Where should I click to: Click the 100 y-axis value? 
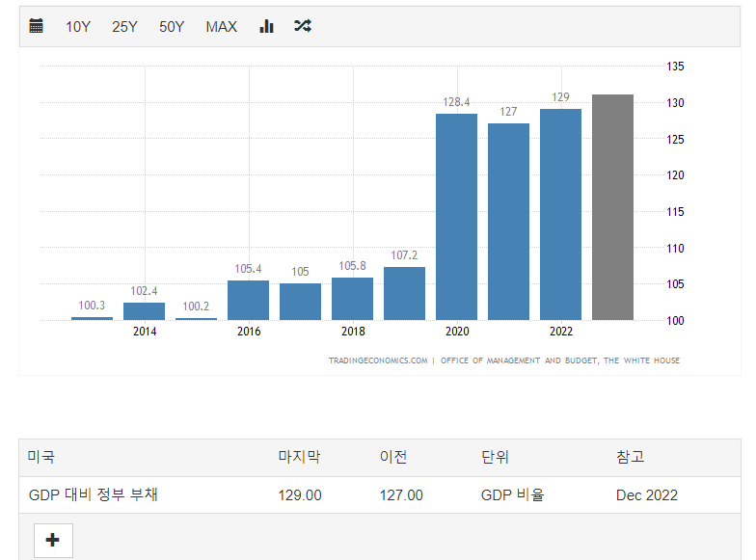(x=675, y=321)
